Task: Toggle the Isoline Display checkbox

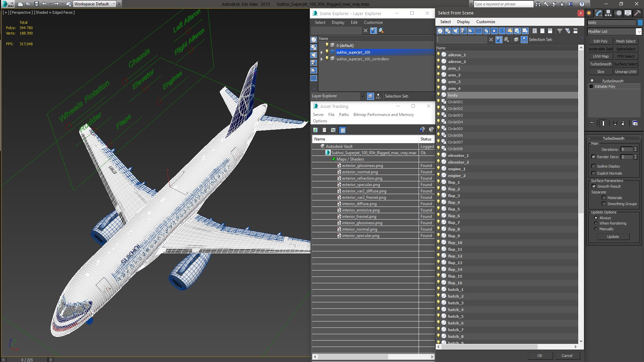Action: pyautogui.click(x=593, y=166)
